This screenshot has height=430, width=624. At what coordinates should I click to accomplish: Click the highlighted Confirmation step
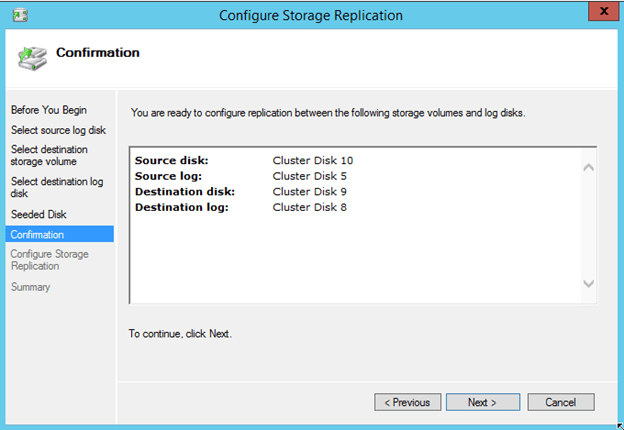(x=37, y=234)
